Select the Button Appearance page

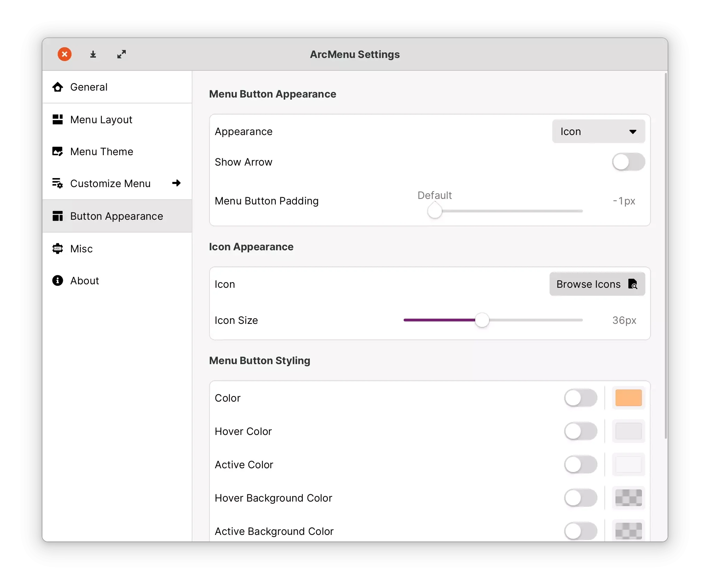(117, 216)
